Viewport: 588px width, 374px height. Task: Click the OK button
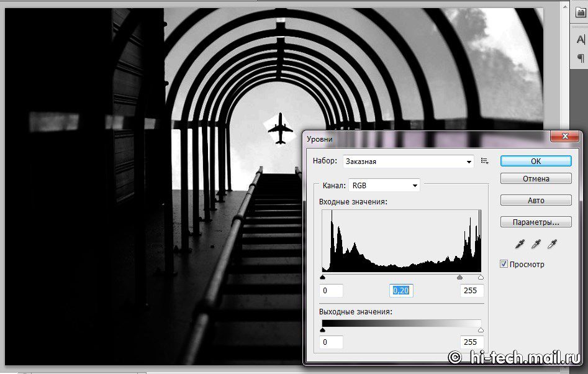tap(536, 161)
